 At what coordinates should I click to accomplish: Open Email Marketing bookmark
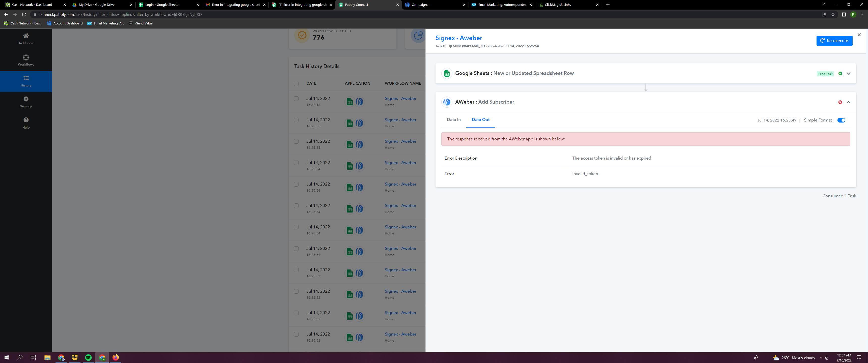pos(106,23)
